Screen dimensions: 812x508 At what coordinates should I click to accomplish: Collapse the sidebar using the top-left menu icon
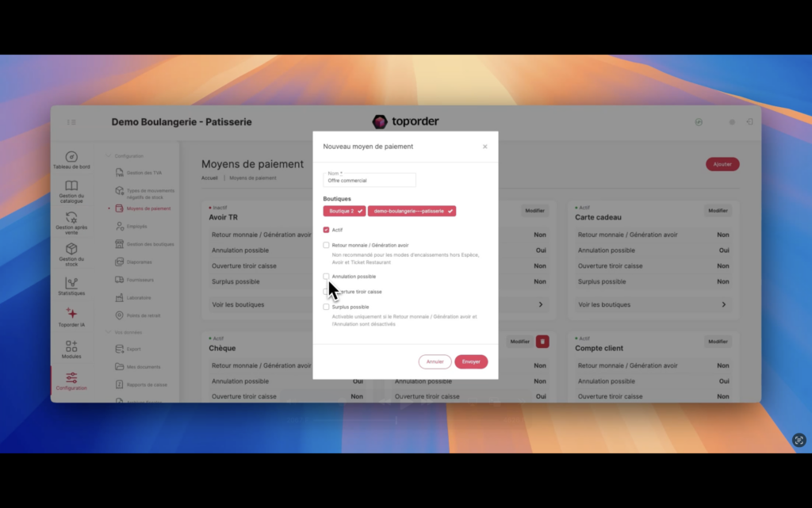point(71,122)
